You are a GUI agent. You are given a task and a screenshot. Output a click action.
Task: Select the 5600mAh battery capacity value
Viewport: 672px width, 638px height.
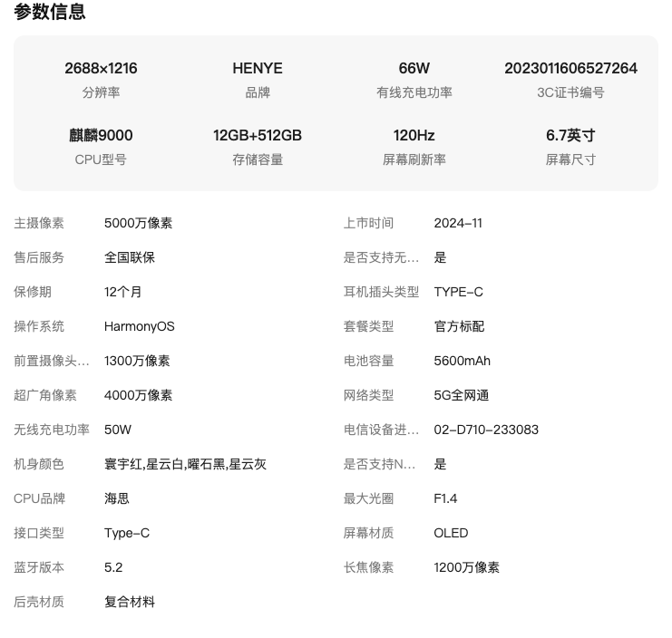coord(462,361)
